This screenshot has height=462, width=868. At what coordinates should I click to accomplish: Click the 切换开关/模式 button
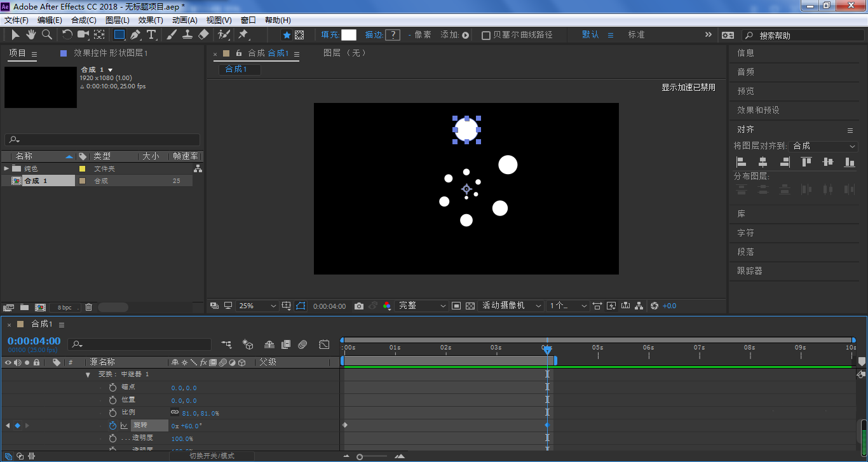pyautogui.click(x=212, y=456)
